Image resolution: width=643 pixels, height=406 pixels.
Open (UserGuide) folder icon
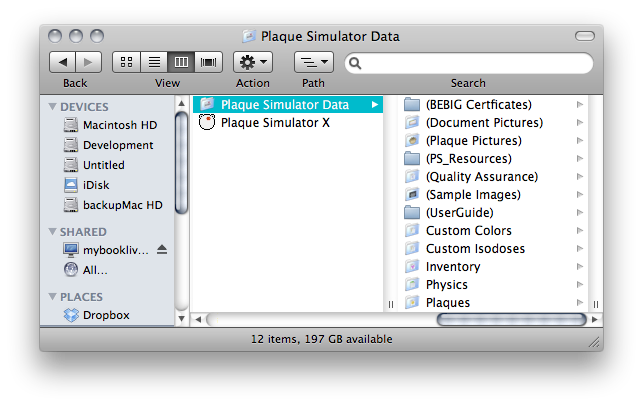pyautogui.click(x=412, y=212)
